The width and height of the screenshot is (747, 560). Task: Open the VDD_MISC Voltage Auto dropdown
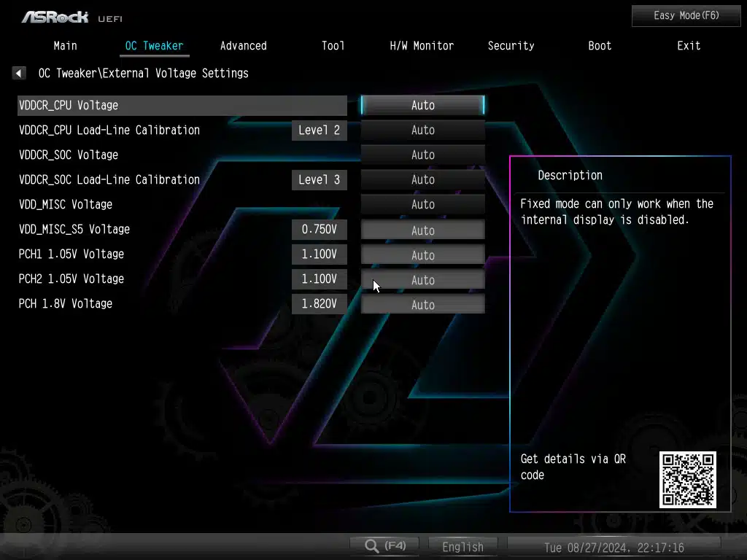[x=422, y=204]
